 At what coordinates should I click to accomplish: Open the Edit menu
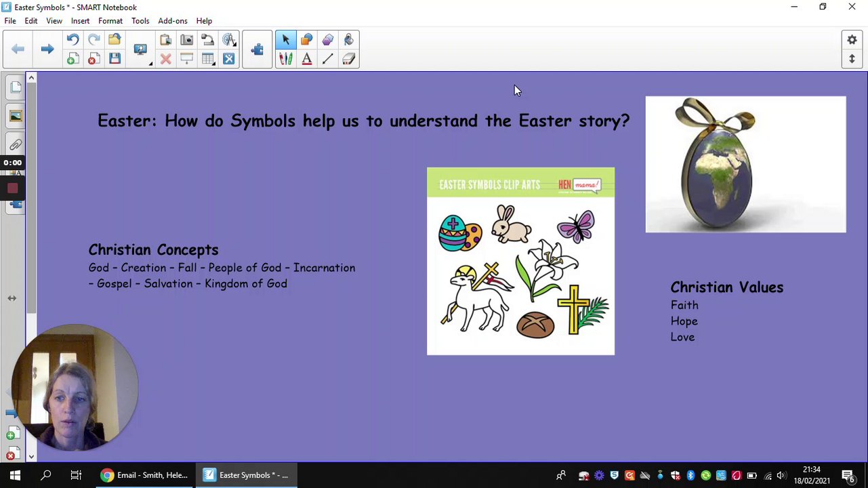[31, 21]
